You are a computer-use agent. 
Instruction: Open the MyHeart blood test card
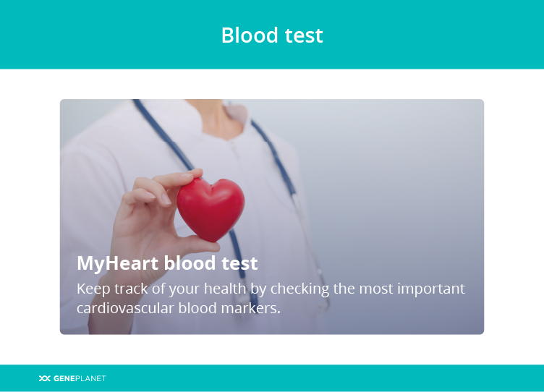(272, 217)
